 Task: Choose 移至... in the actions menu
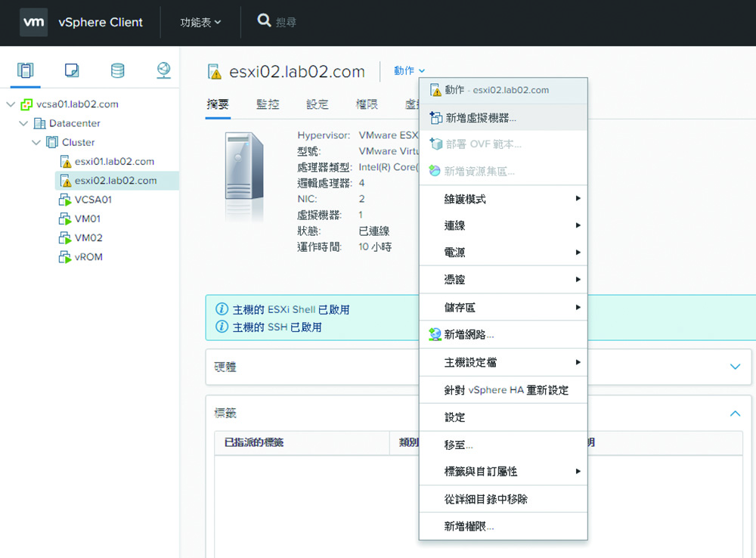[x=503, y=444]
